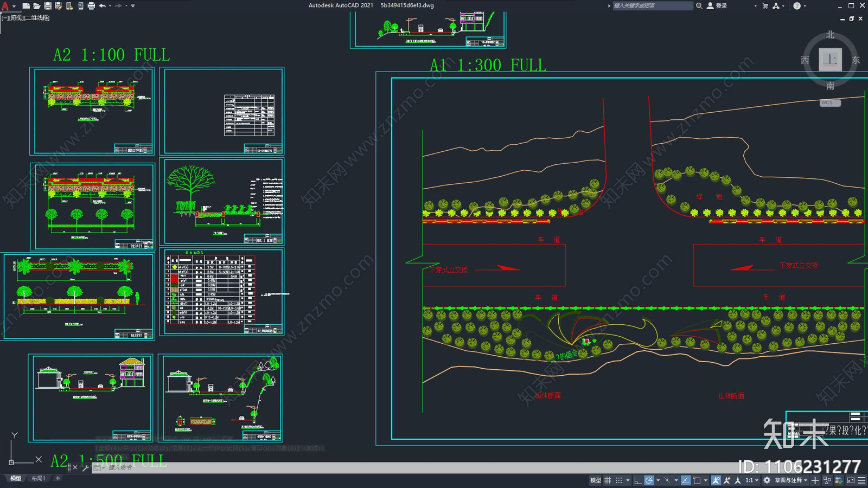Image resolution: width=868 pixels, height=488 pixels.
Task: Click the WCS label under the ViewCube
Action: click(827, 102)
